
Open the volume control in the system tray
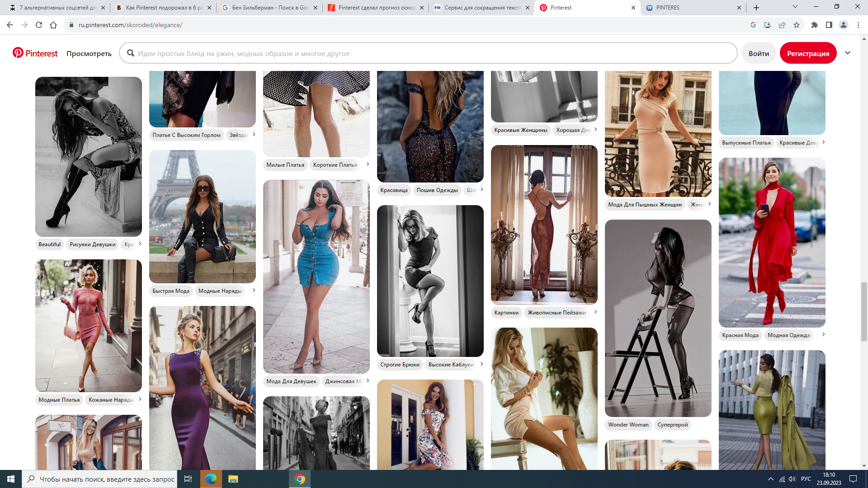792,479
